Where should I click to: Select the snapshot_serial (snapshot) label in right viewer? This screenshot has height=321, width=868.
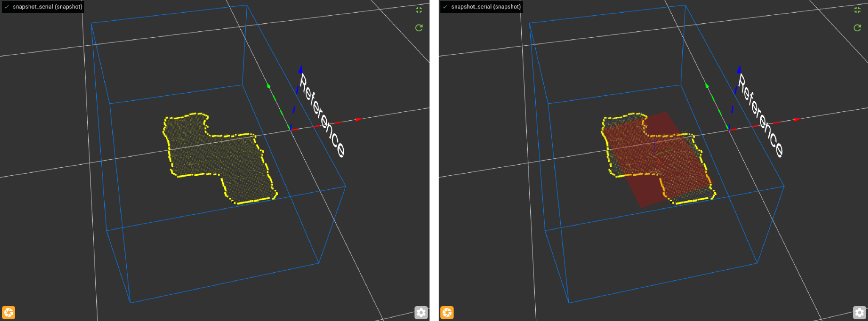tap(486, 7)
